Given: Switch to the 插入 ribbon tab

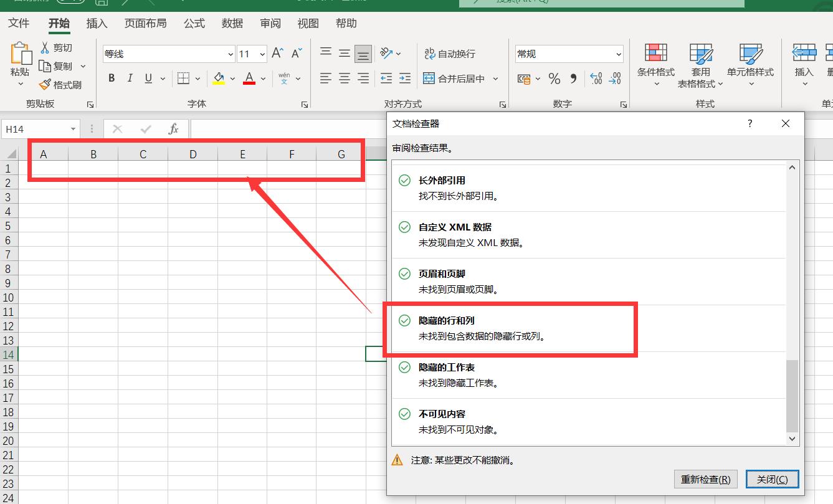Looking at the screenshot, I should click(x=98, y=23).
